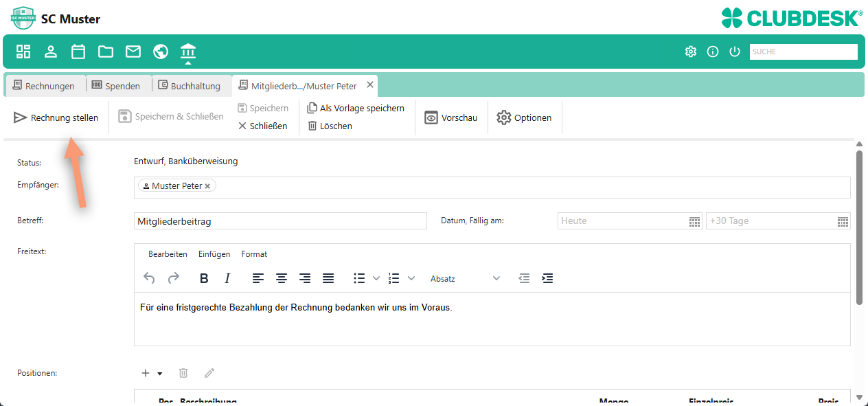Open the files folder icon

pyautogui.click(x=106, y=51)
